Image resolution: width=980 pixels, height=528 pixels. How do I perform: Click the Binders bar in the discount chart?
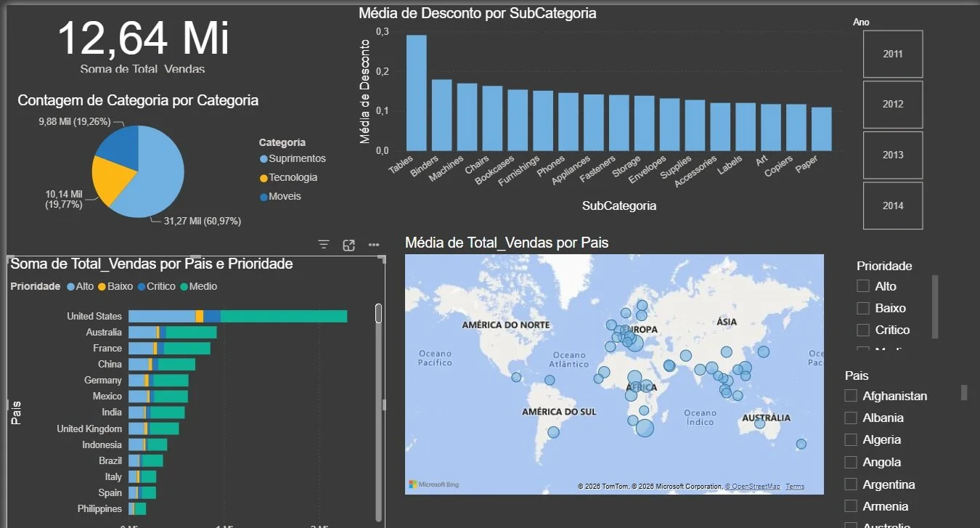click(x=441, y=115)
